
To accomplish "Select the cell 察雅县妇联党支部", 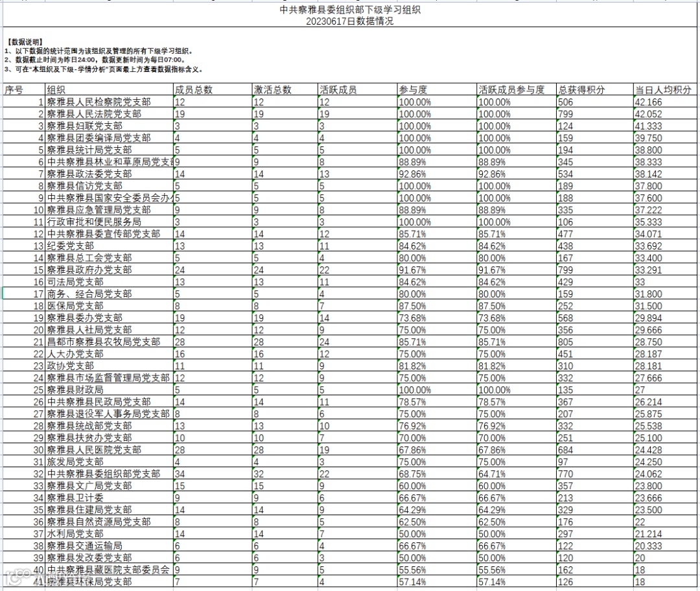I will click(110, 126).
